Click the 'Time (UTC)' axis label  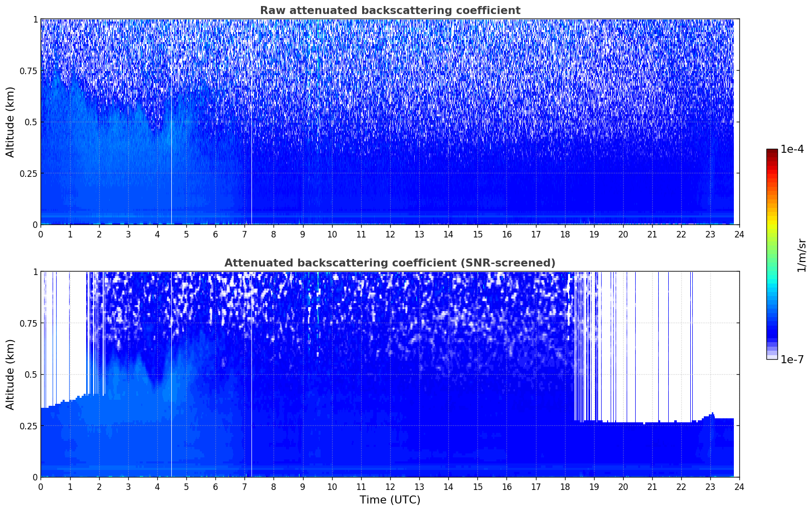pyautogui.click(x=390, y=500)
